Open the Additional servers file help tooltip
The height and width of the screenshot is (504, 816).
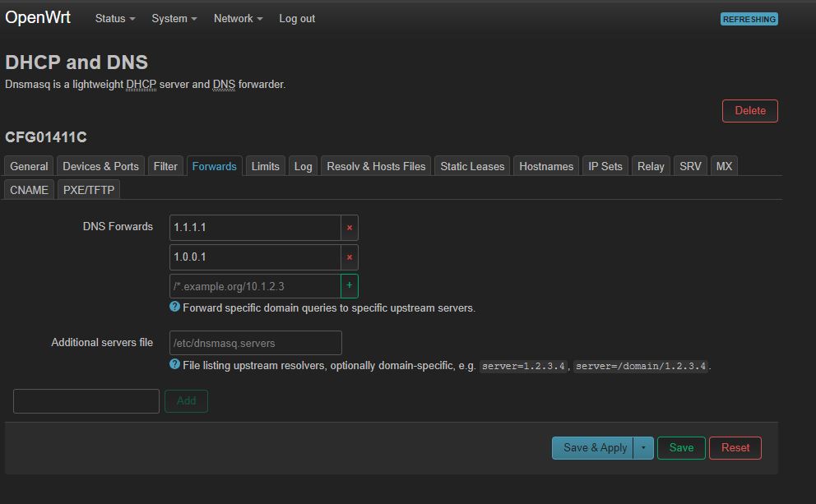click(x=173, y=365)
